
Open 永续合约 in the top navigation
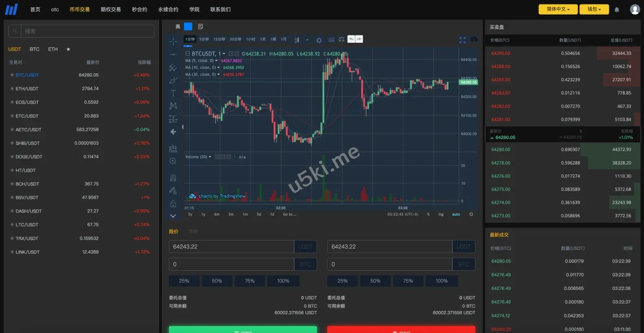[168, 9]
